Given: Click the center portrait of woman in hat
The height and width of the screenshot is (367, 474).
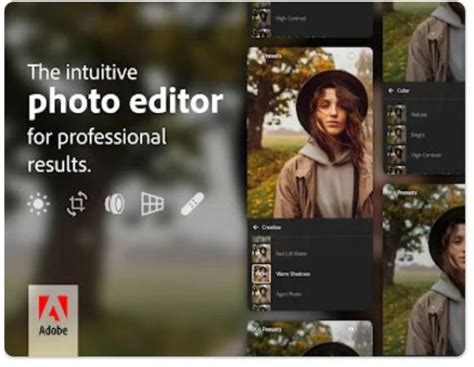Looking at the screenshot, I should pyautogui.click(x=310, y=133).
